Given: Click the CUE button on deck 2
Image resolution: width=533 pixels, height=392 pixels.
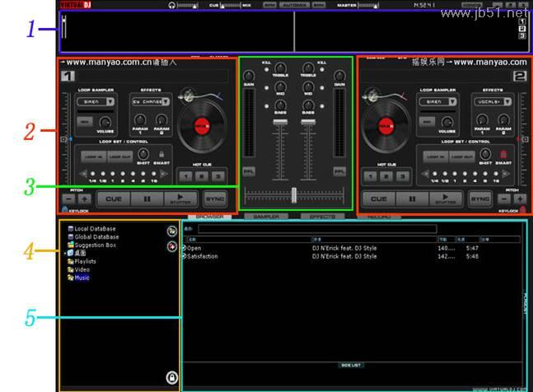Looking at the screenshot, I should 379,199.
